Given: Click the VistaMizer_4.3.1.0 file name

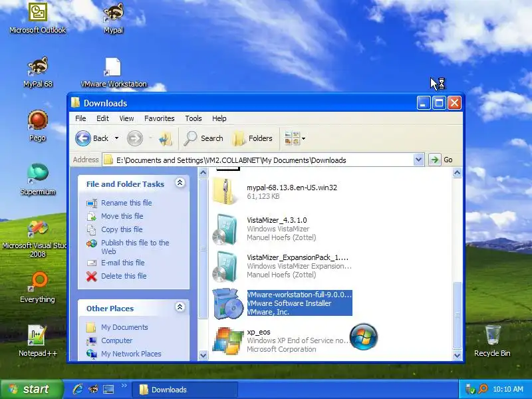Looking at the screenshot, I should click(x=277, y=220).
